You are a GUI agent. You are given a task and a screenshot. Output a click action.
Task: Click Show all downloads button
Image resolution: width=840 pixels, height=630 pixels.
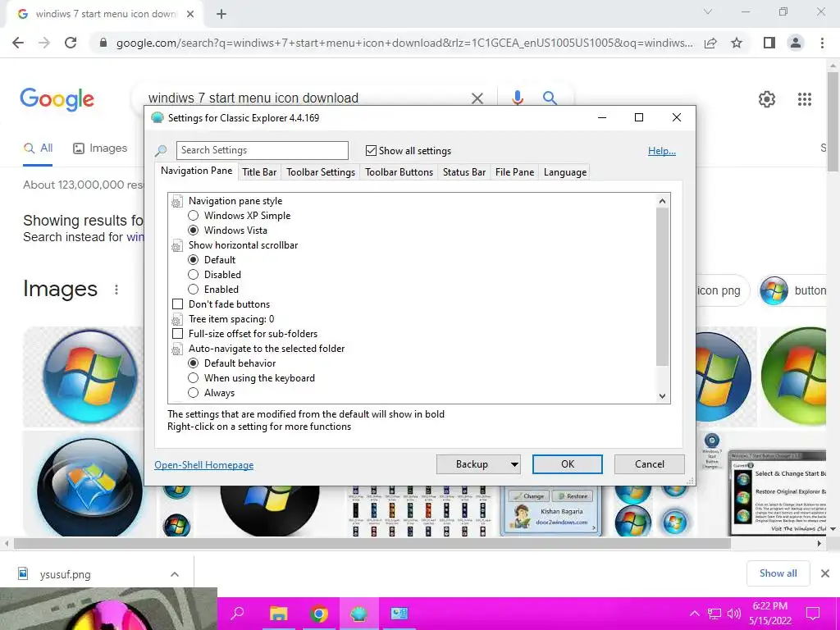point(778,573)
